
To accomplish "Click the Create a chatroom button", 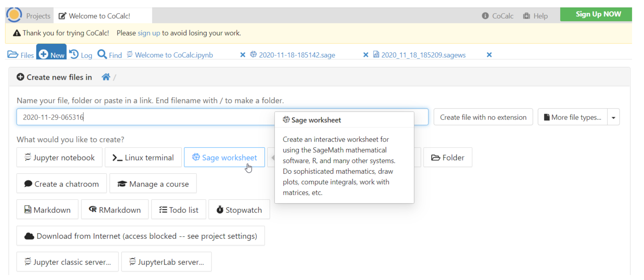I will pos(61,184).
